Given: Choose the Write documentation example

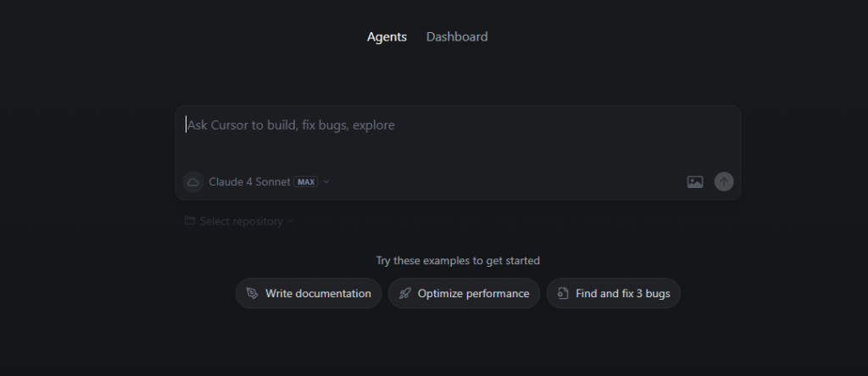Looking at the screenshot, I should click(x=309, y=293).
